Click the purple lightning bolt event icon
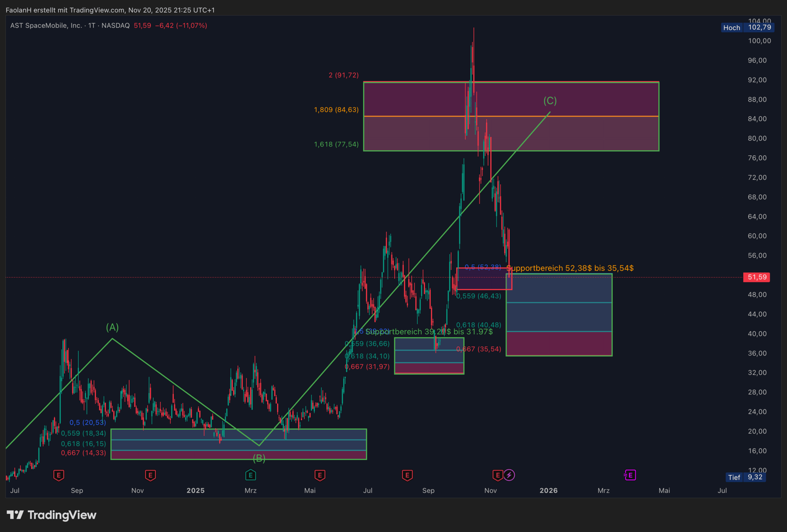 tap(509, 475)
